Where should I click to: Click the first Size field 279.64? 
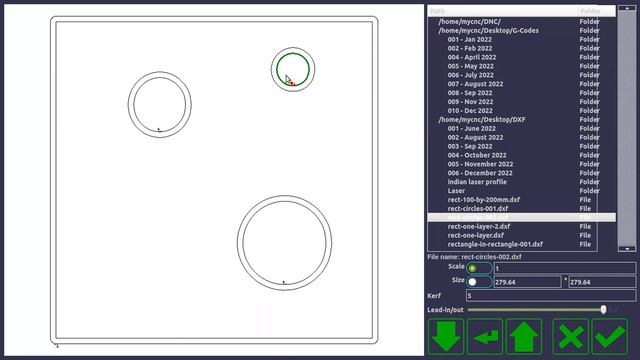(527, 282)
